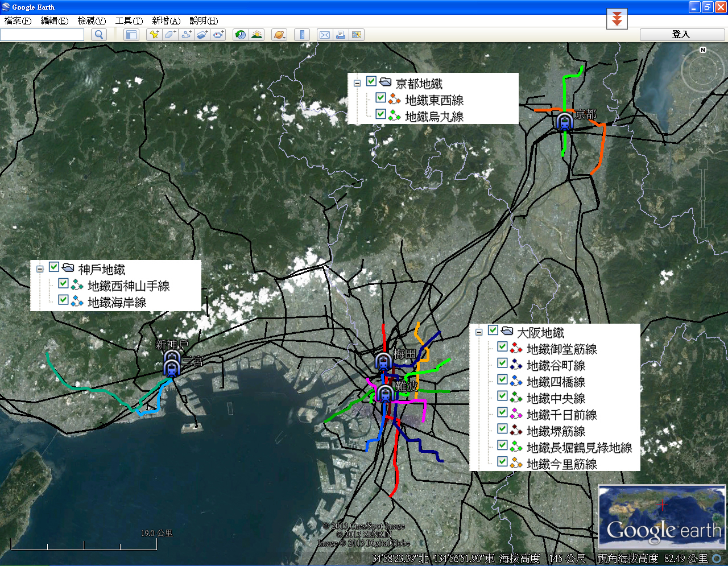Open the historical imagery clock icon
Viewport: 728px width, 566px height.
241,35
